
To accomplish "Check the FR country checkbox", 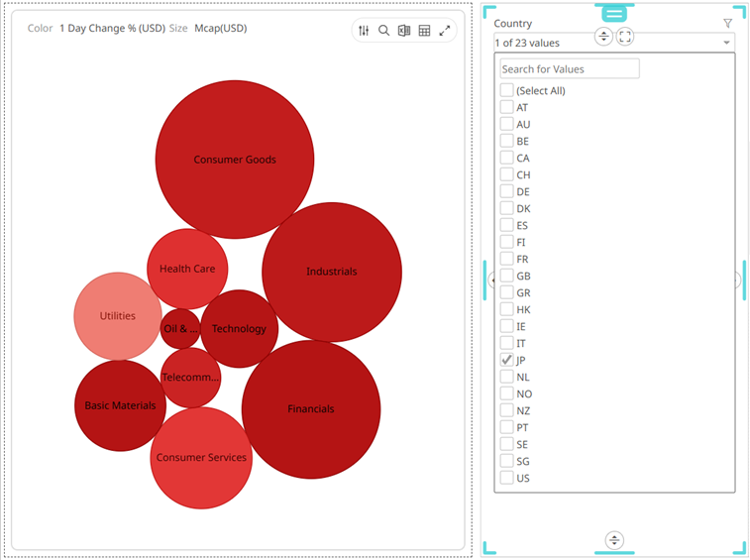I will (x=506, y=259).
